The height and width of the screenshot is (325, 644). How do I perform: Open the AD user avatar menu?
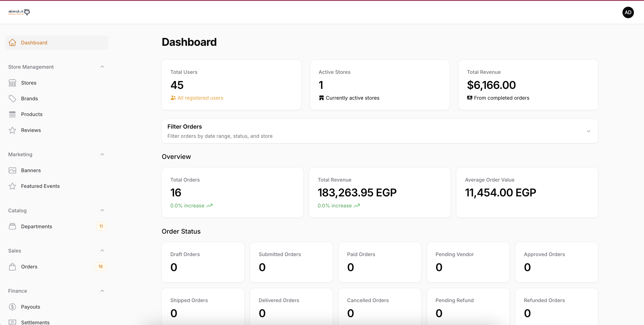628,13
